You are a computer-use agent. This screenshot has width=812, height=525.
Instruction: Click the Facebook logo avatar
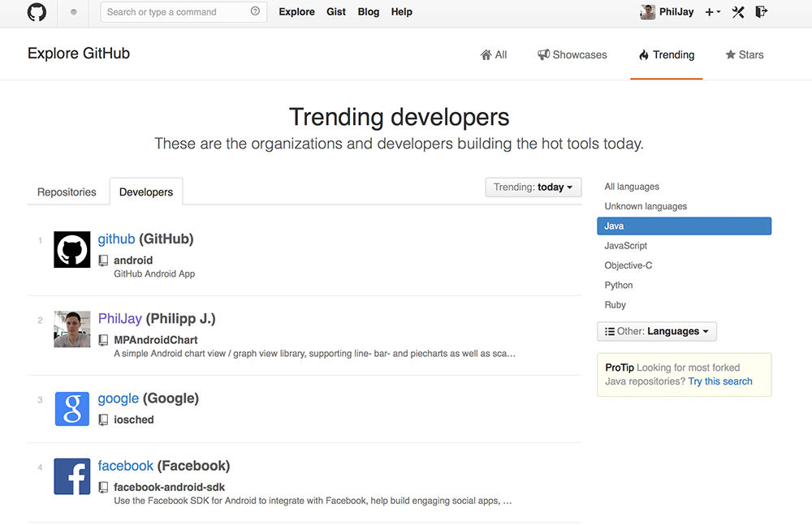click(x=72, y=476)
